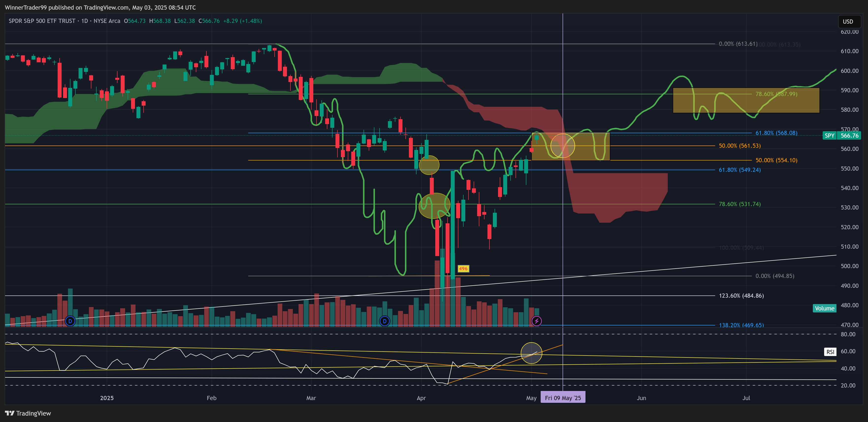
Task: Click the 1D timeframe in the chart legend
Action: point(84,21)
